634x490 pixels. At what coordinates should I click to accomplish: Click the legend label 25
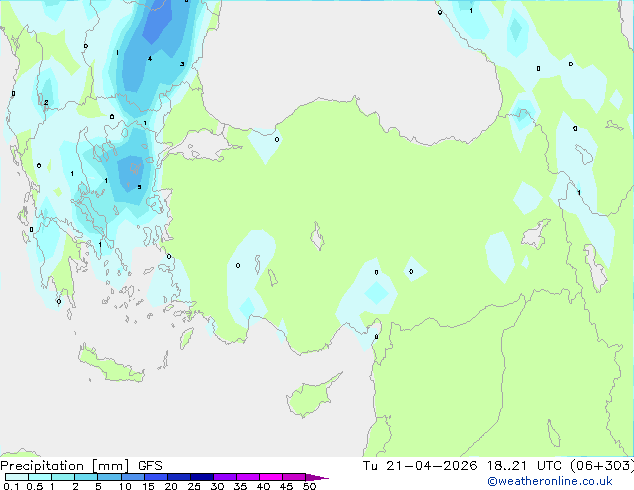194,486
